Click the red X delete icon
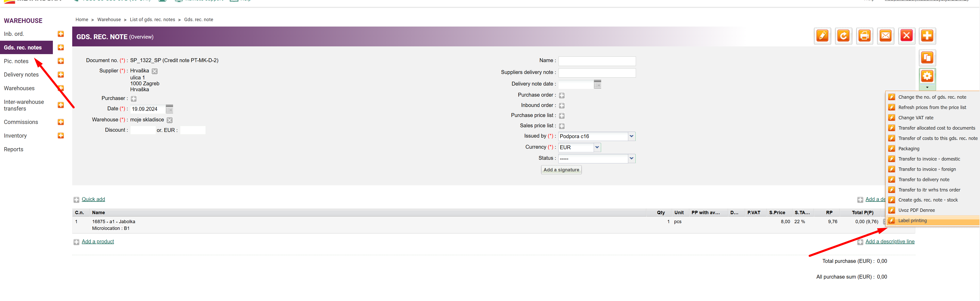 [906, 36]
